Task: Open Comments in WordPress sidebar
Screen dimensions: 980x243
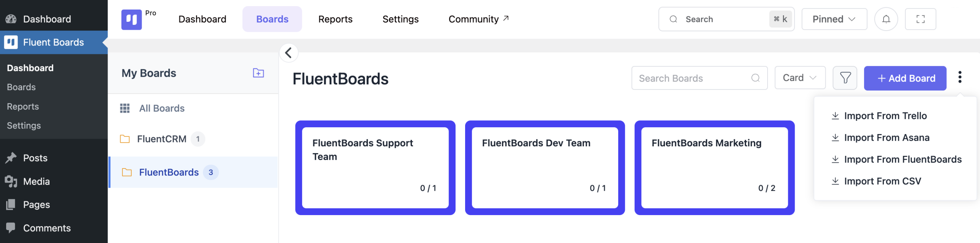Action: [x=54, y=228]
